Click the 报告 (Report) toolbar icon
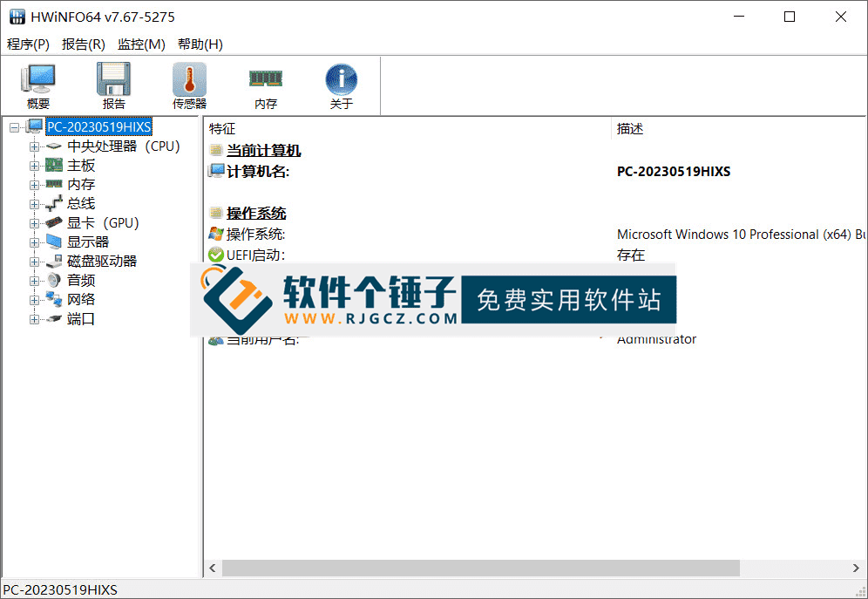This screenshot has height=599, width=868. [113, 85]
